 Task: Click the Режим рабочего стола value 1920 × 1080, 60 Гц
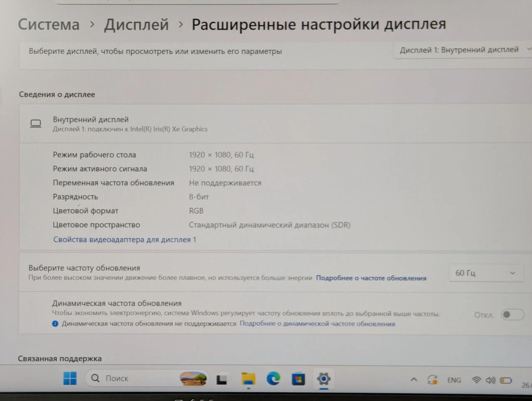[x=221, y=155]
